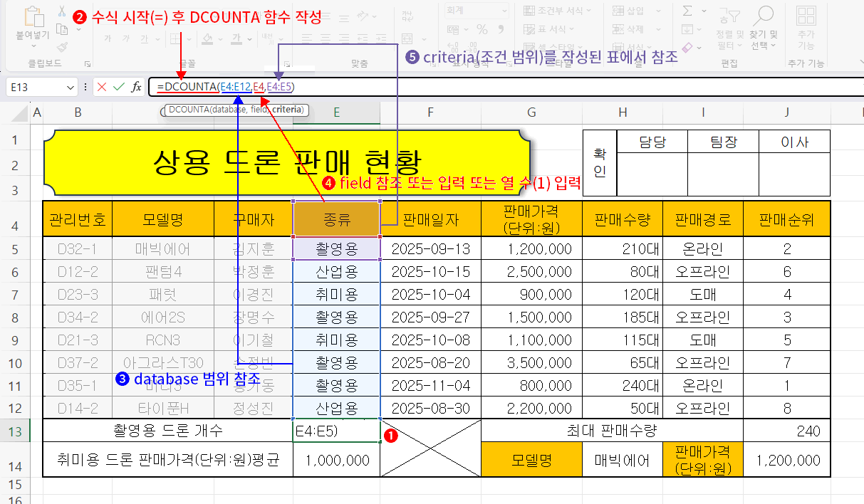Confirm formula with the green checkmark
Viewport: 864px width, 504px height.
118,87
